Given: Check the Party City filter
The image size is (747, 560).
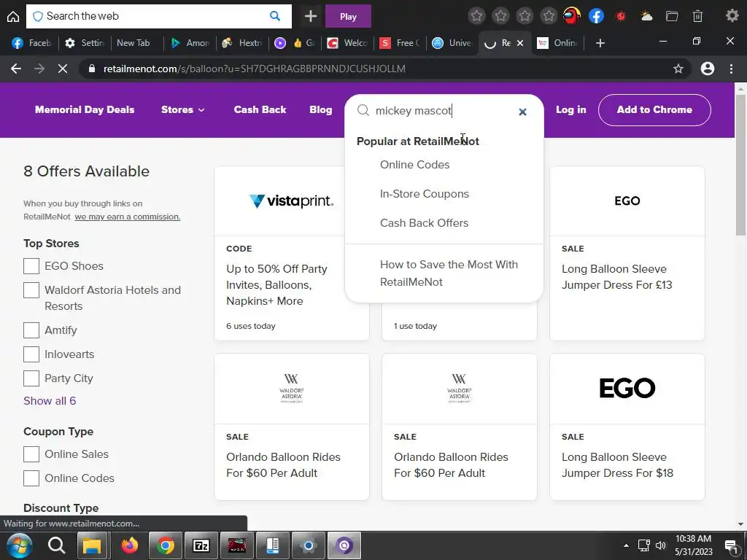Looking at the screenshot, I should [31, 378].
